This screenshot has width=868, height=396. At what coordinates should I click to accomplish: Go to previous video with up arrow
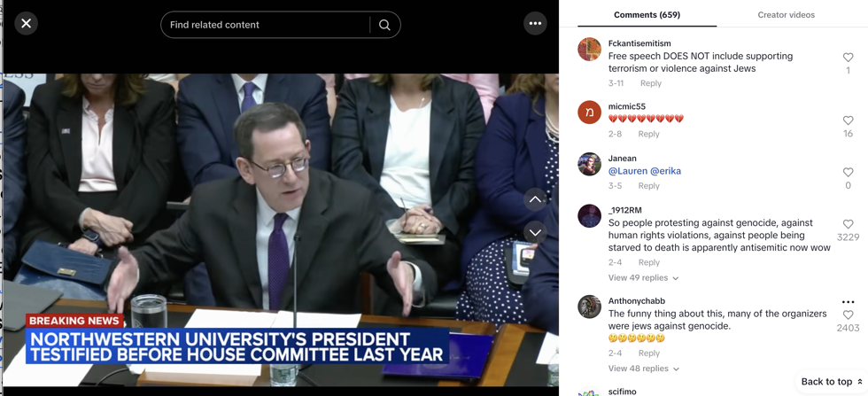(535, 199)
